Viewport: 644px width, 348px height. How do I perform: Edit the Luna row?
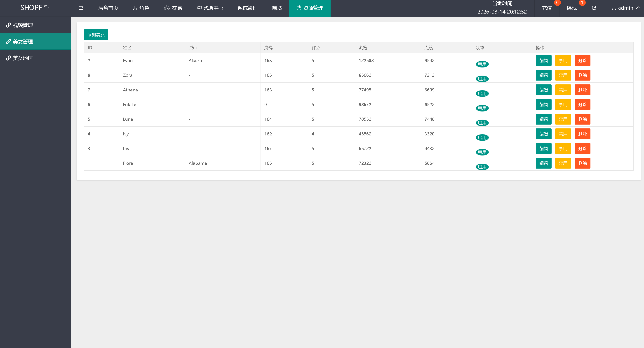pos(543,119)
